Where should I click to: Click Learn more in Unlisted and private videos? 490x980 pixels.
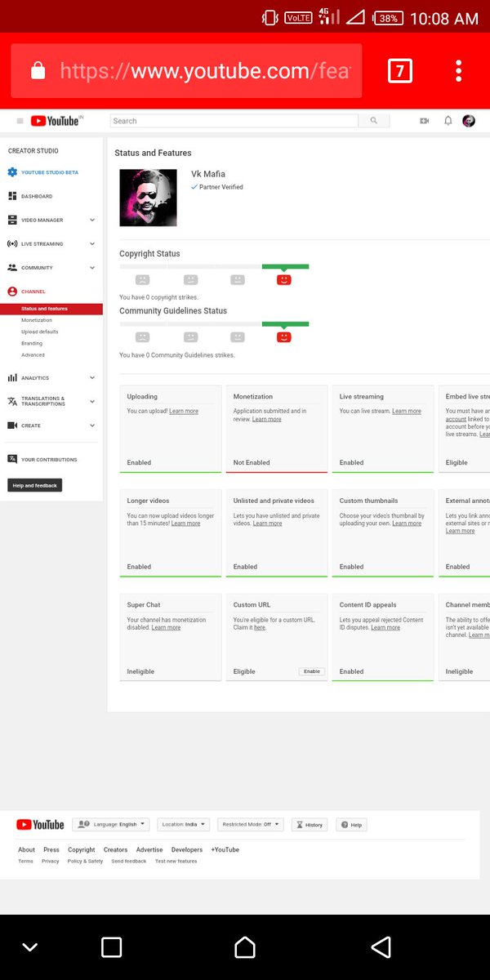point(267,523)
